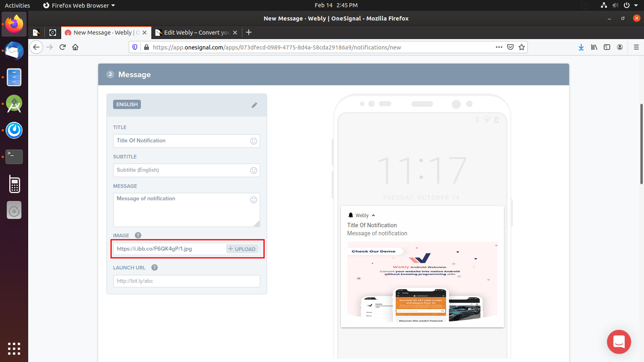Viewport: 644px width, 362px height.
Task: Close the Edit Webly tab
Action: 235,33
